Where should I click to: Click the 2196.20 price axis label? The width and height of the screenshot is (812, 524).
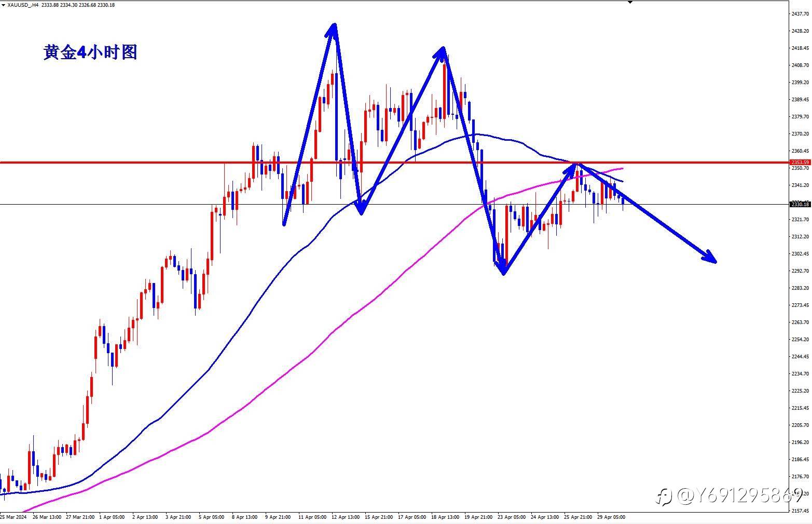801,442
